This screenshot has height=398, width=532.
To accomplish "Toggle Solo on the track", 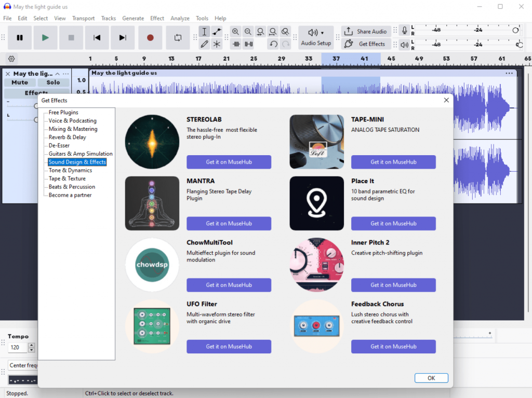I will (x=53, y=83).
